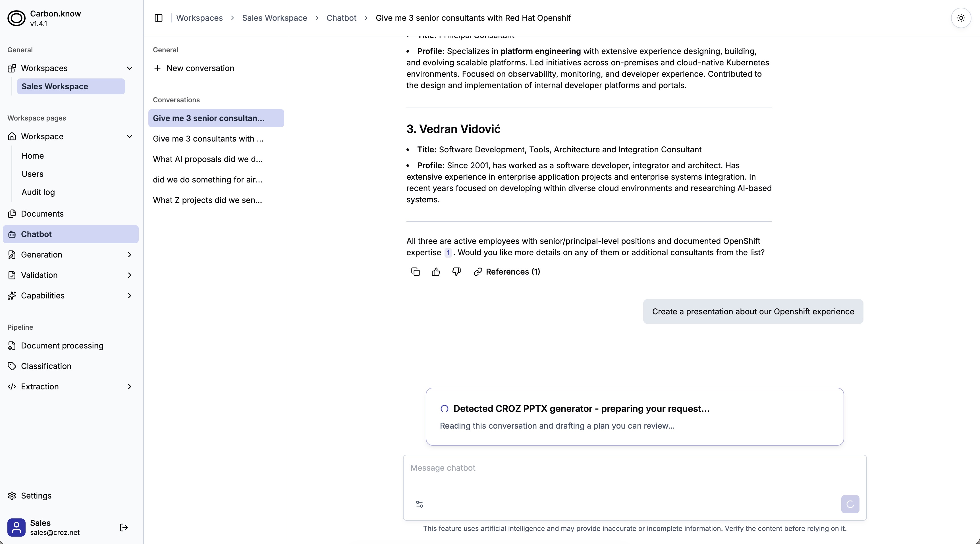
Task: Click the References link chain icon
Action: click(478, 272)
